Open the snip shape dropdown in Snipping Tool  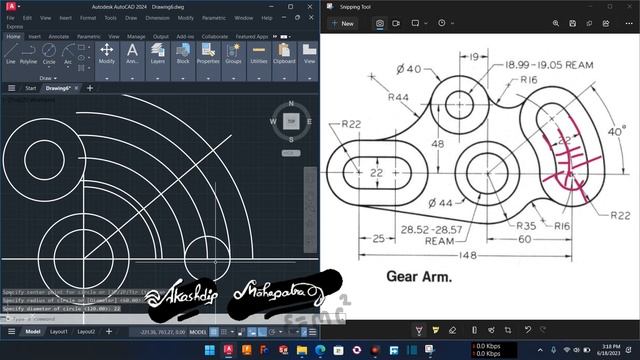pos(426,23)
